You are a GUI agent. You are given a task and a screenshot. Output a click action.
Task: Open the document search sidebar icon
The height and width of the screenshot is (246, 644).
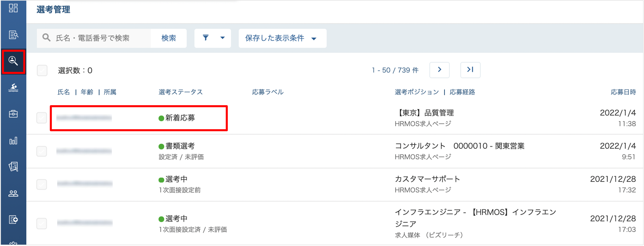click(13, 35)
